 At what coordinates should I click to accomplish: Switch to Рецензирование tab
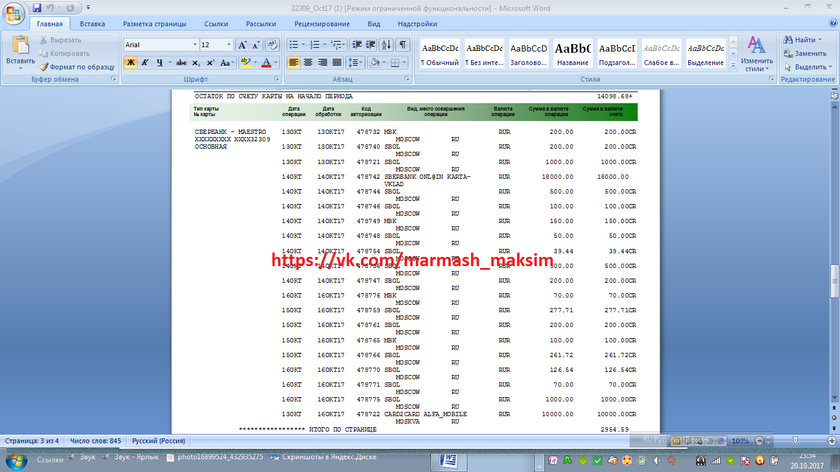[322, 24]
